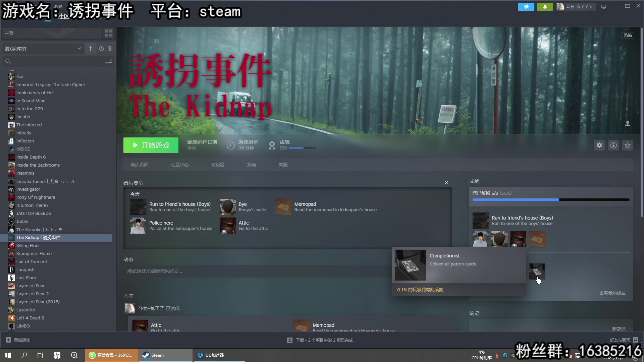Open Police here achievement thumbnail in recap
The image size is (644, 362).
(138, 226)
